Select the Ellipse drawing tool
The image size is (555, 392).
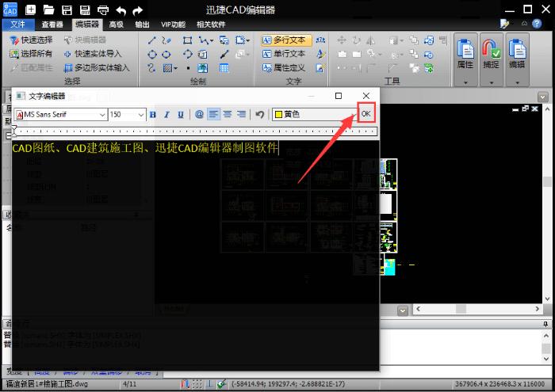pyautogui.click(x=166, y=55)
